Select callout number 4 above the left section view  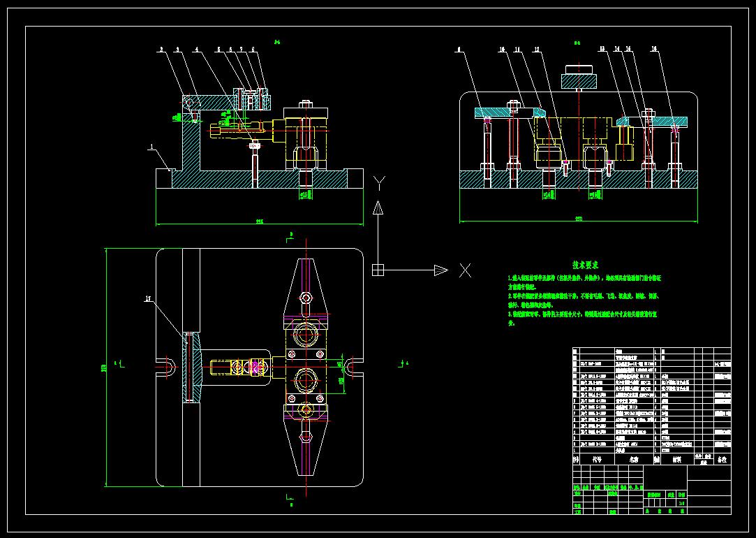pyautogui.click(x=197, y=49)
